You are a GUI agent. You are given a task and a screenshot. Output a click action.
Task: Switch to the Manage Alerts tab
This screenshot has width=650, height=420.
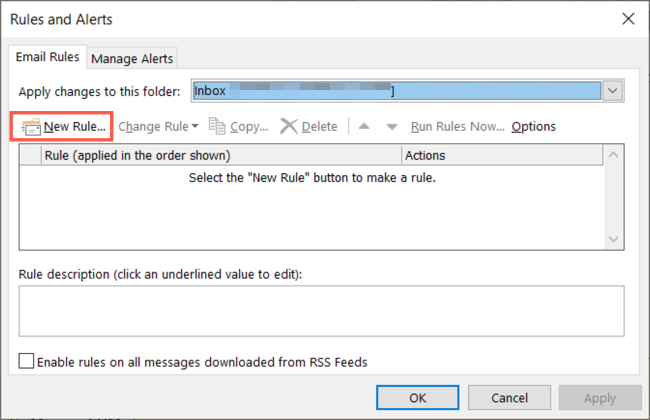132,59
